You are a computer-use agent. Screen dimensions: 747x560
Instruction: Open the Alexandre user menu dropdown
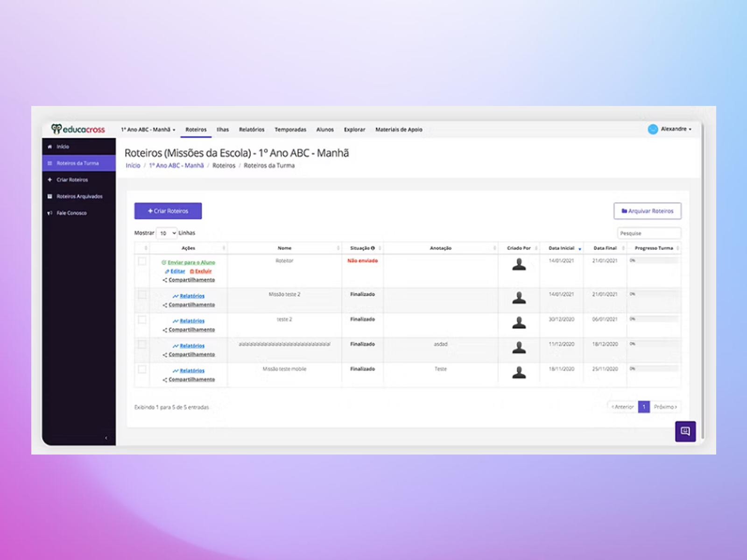(676, 129)
